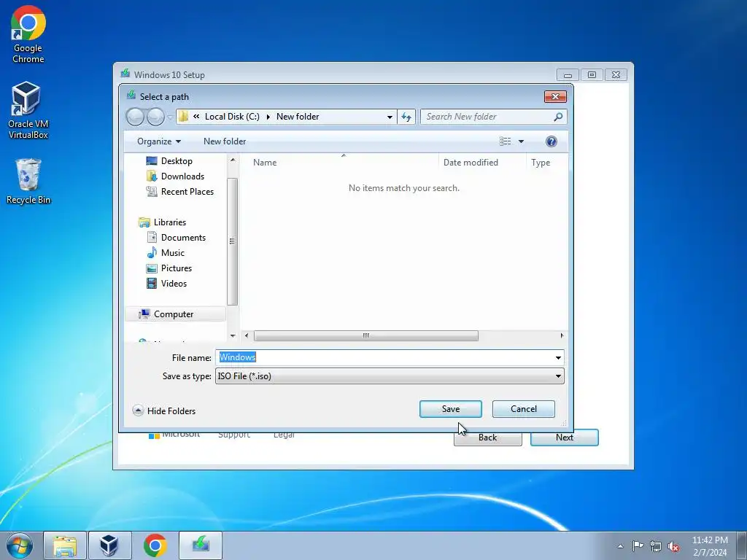Select Downloads in the navigation pane
This screenshot has height=560, width=747.
point(182,176)
